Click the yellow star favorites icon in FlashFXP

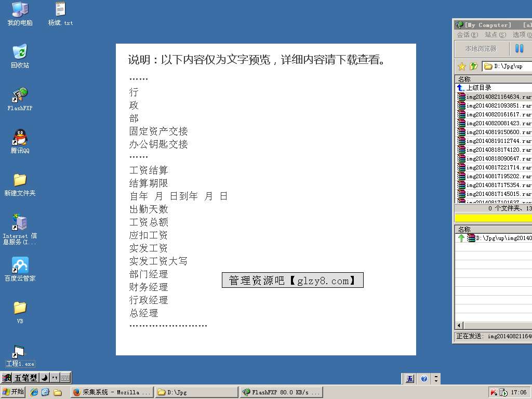[x=462, y=66]
